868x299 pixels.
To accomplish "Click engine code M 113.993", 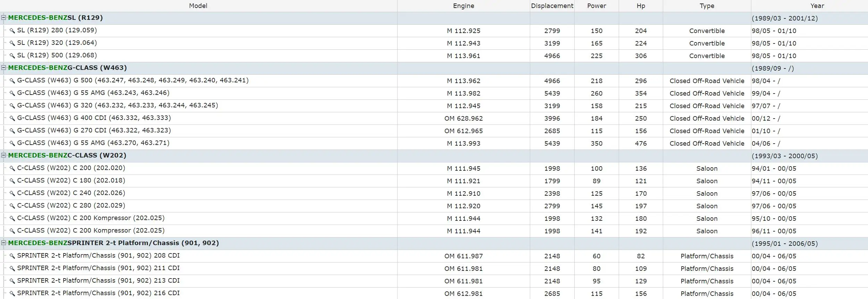I will [x=464, y=144].
